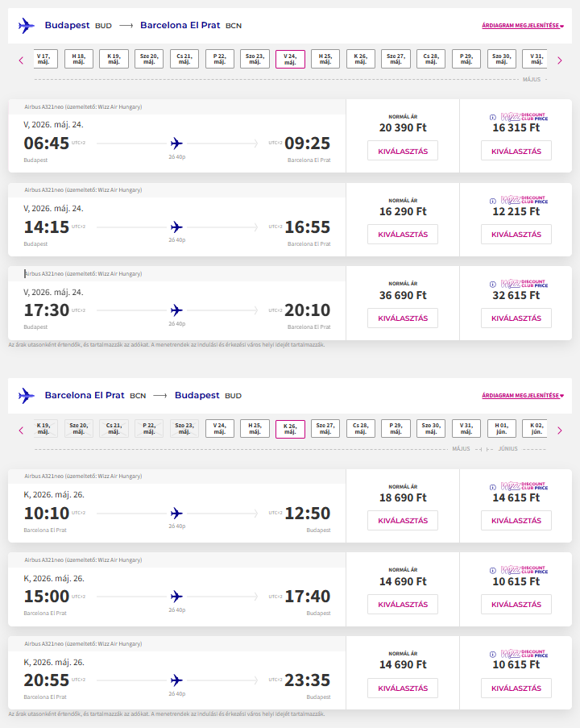Expand return Árdiagram megjelenítése

(x=522, y=396)
